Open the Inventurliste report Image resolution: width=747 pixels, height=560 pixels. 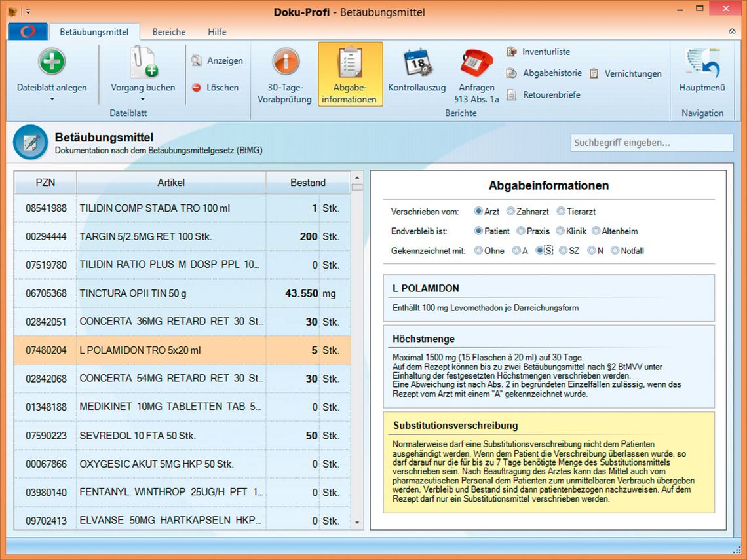pyautogui.click(x=545, y=52)
